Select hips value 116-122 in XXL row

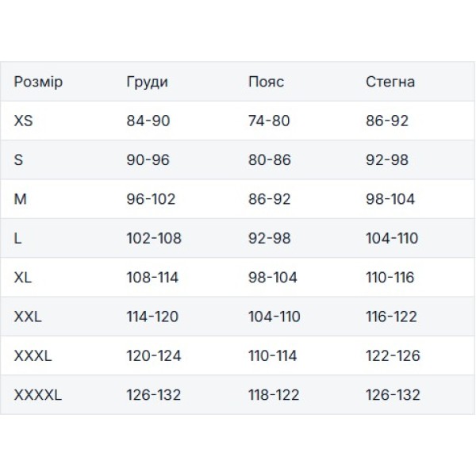tap(391, 317)
